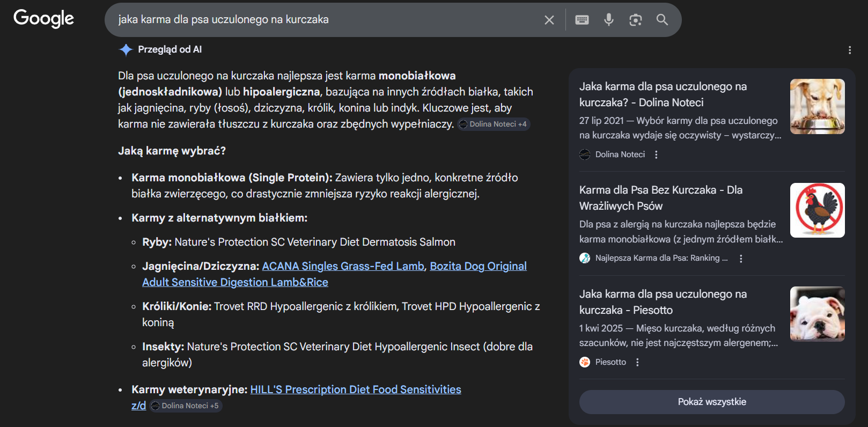Open the Google homepage via logo
The width and height of the screenshot is (868, 427).
(43, 19)
